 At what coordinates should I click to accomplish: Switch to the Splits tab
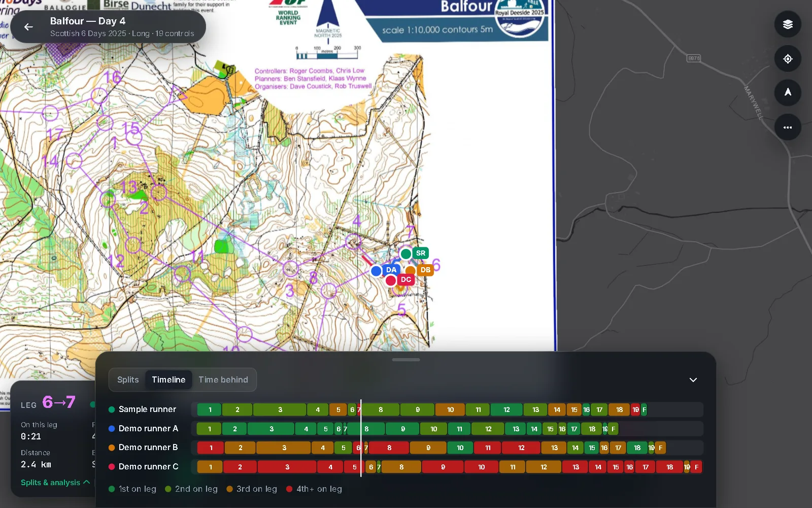(128, 380)
